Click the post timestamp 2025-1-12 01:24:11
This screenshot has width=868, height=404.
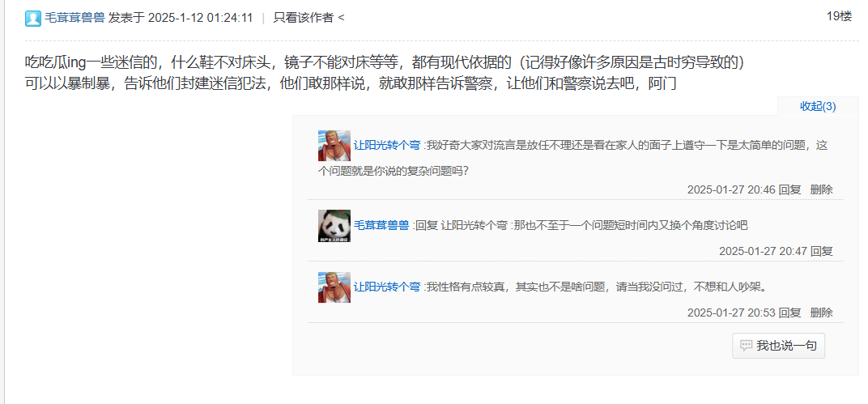[x=200, y=18]
